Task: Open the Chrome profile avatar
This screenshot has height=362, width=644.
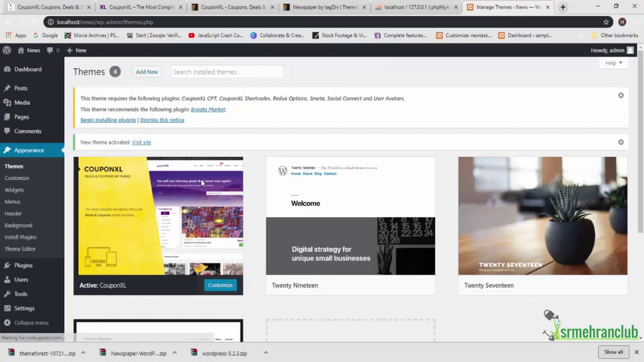Action: click(622, 22)
